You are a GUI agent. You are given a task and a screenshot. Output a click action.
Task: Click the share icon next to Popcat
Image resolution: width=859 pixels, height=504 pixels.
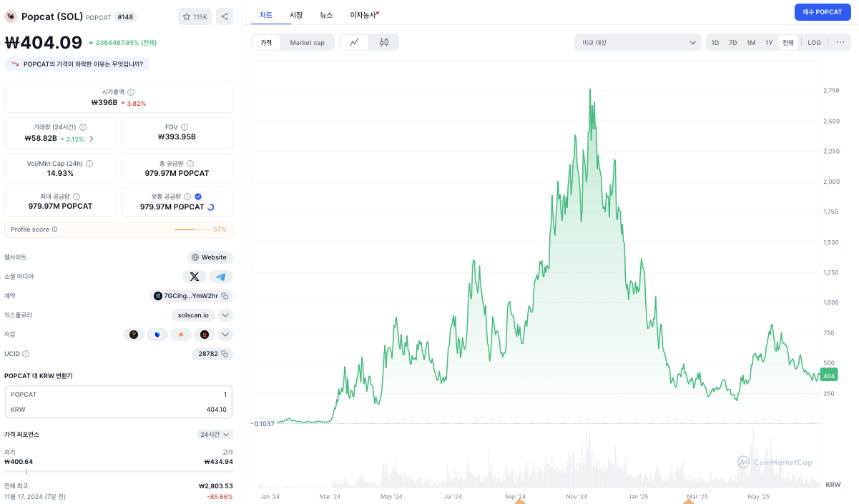[x=224, y=16]
